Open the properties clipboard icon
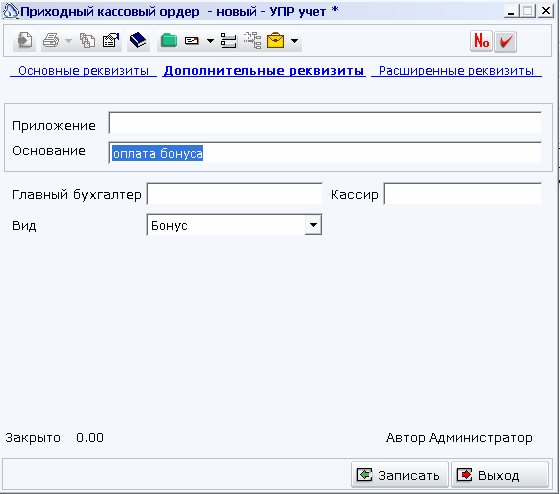This screenshot has width=560, height=494. point(111,41)
